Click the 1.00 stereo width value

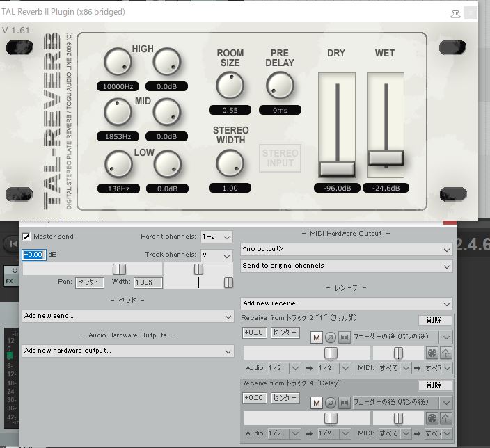point(230,188)
